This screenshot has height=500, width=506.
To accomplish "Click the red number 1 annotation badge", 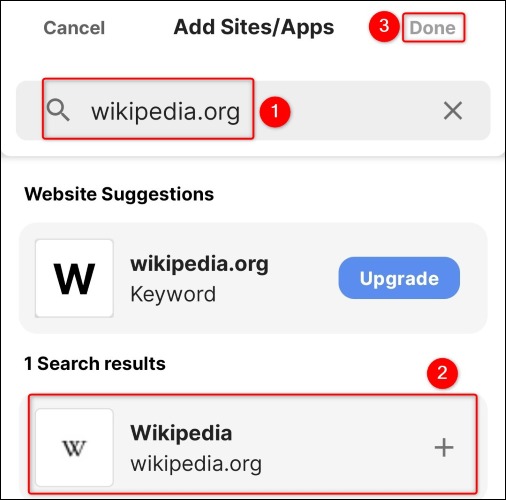I will tap(275, 111).
